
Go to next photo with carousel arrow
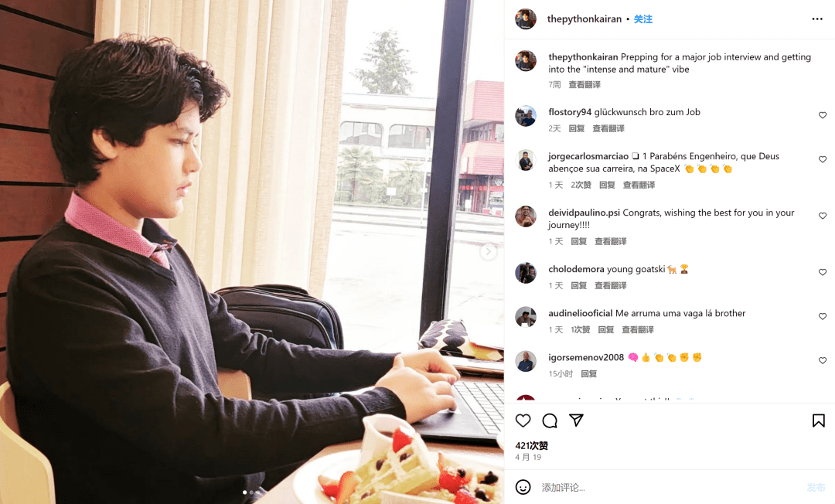click(x=489, y=252)
